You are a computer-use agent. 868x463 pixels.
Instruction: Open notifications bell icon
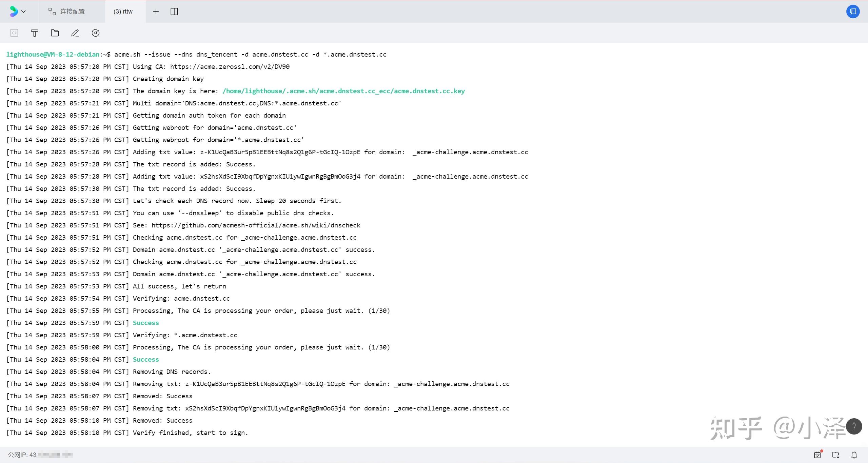854,455
